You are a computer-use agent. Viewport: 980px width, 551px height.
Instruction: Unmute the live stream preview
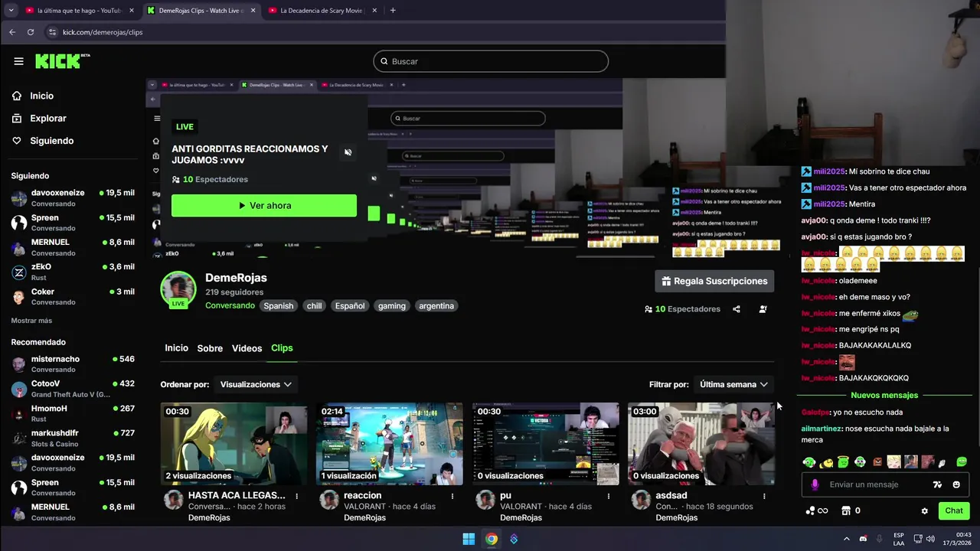coord(348,152)
